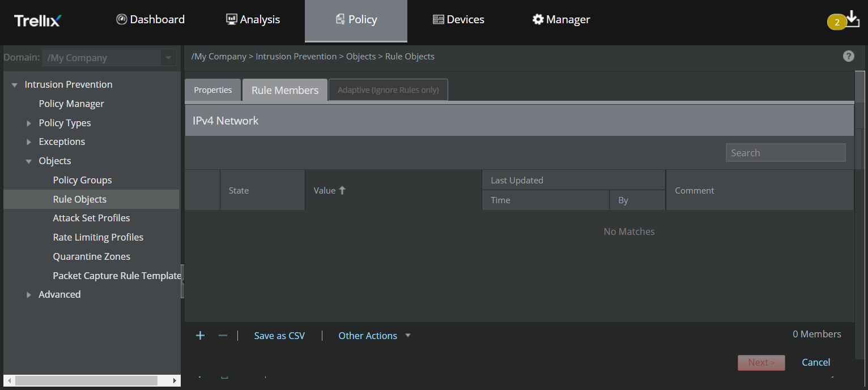Click the remove member minus icon
868x390 pixels.
tap(223, 336)
